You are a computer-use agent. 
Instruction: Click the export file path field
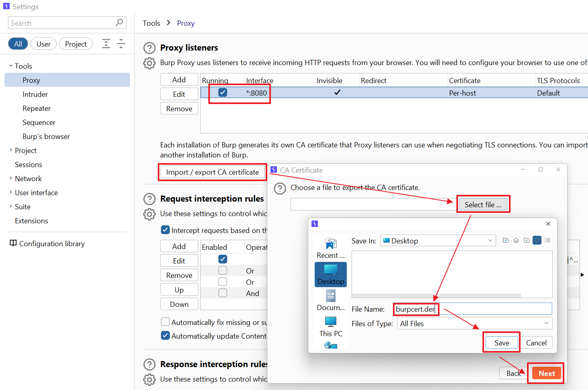click(374, 204)
